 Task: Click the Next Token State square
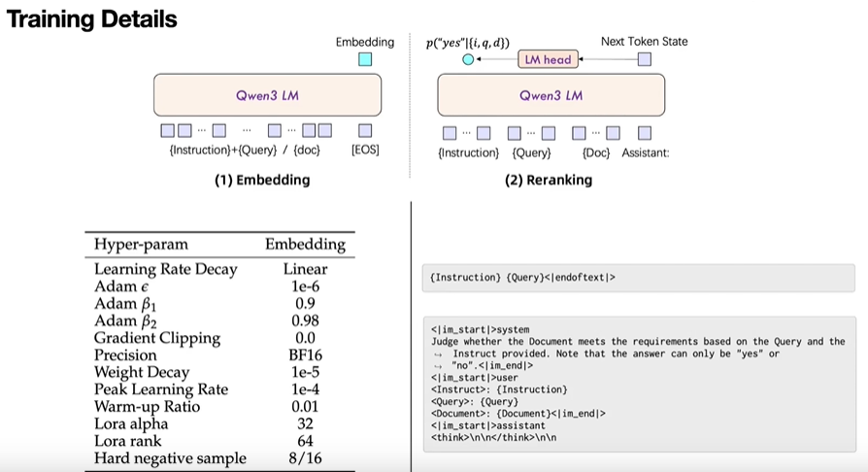pos(645,59)
